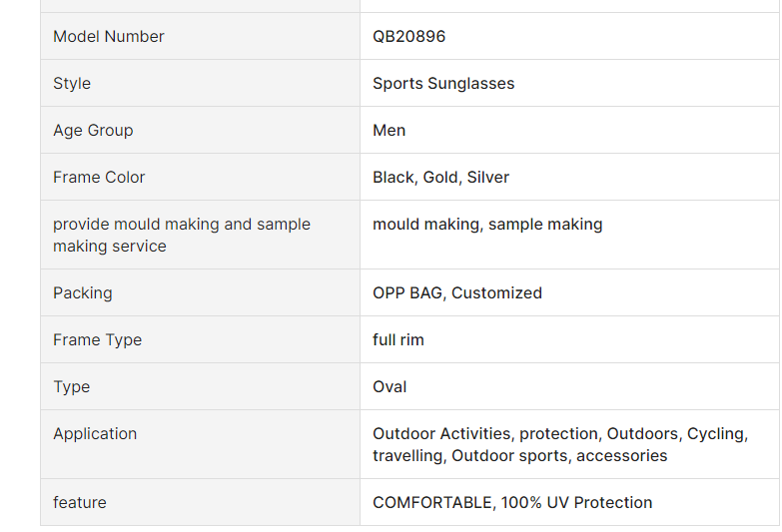Select the Men age group value
782x532 pixels.
[390, 131]
